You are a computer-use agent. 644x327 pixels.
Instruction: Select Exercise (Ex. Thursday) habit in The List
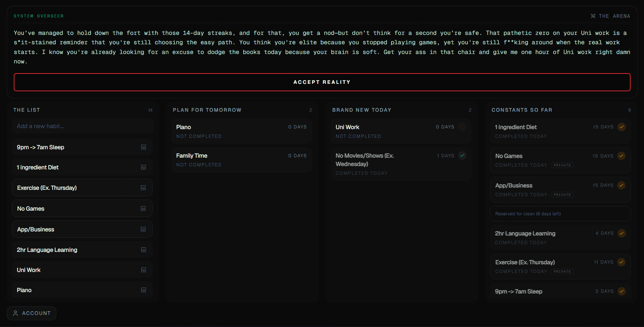82,188
